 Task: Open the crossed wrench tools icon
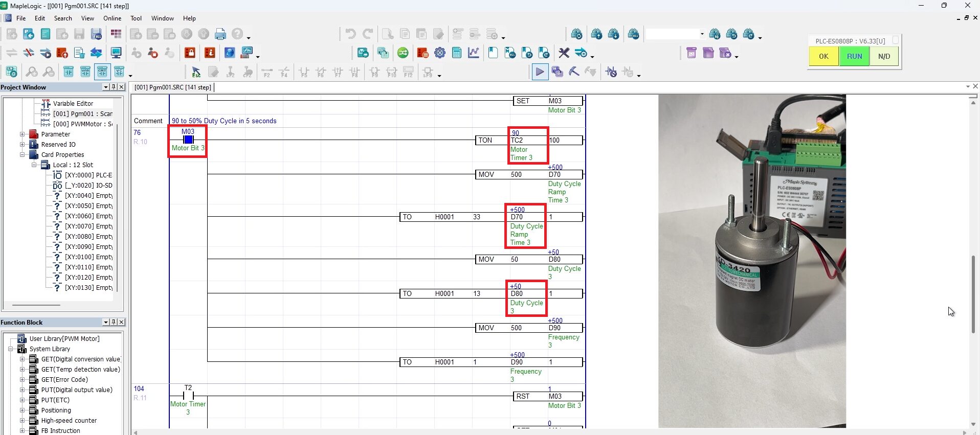click(564, 53)
